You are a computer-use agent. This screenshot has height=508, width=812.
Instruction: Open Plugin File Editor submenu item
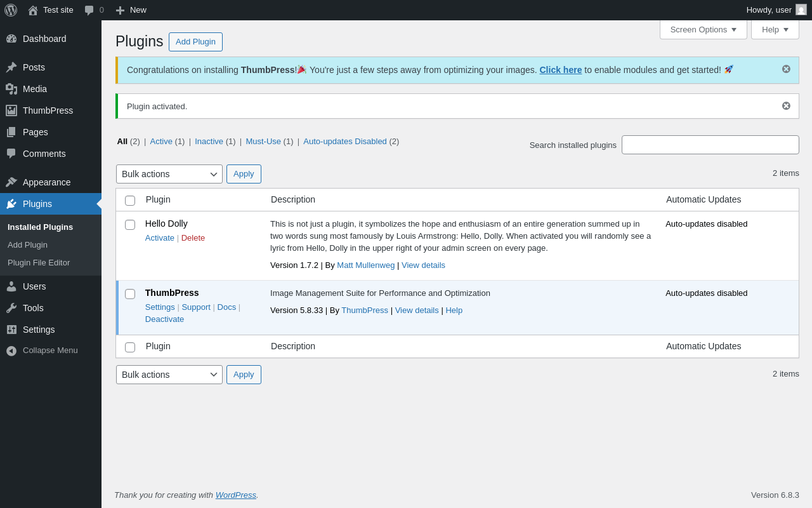(39, 263)
